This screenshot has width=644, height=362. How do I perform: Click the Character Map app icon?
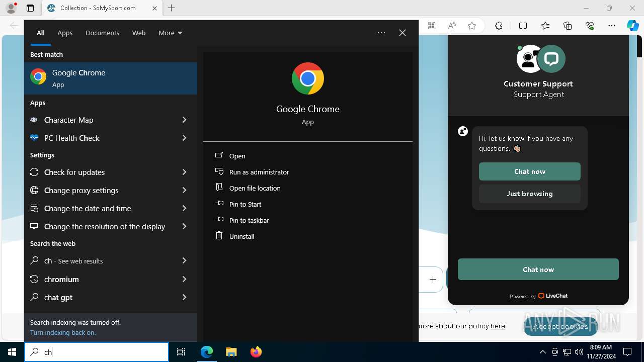click(x=34, y=120)
